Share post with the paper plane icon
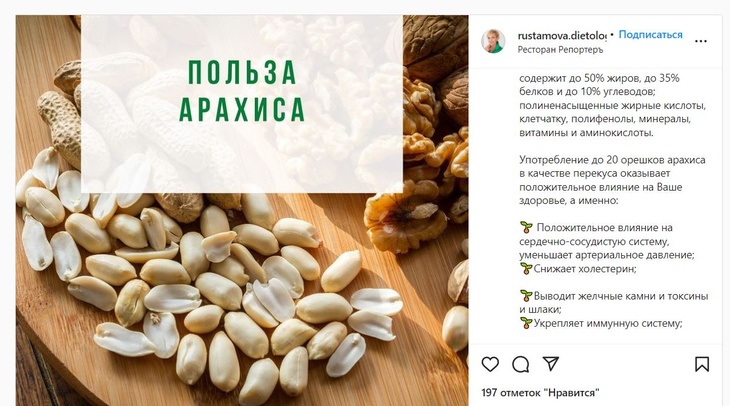Image resolution: width=730 pixels, height=406 pixels. click(x=550, y=364)
